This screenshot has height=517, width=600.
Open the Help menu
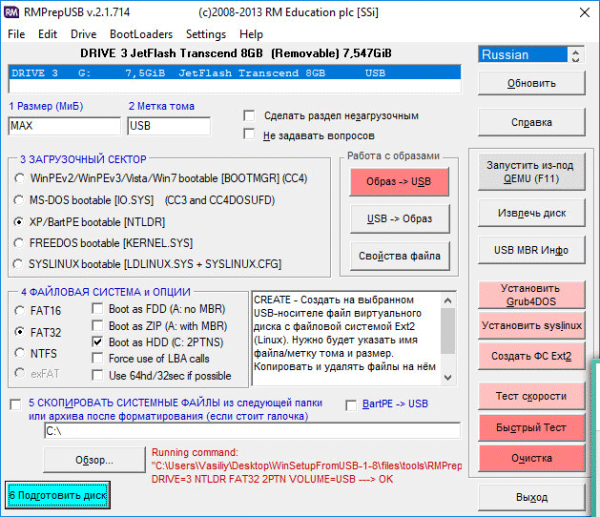pos(251,34)
